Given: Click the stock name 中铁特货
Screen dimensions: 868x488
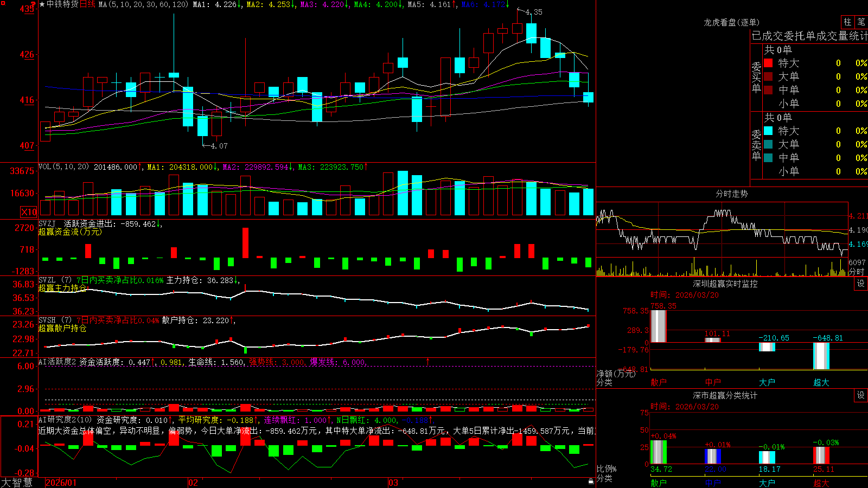Looking at the screenshot, I should [62, 4].
